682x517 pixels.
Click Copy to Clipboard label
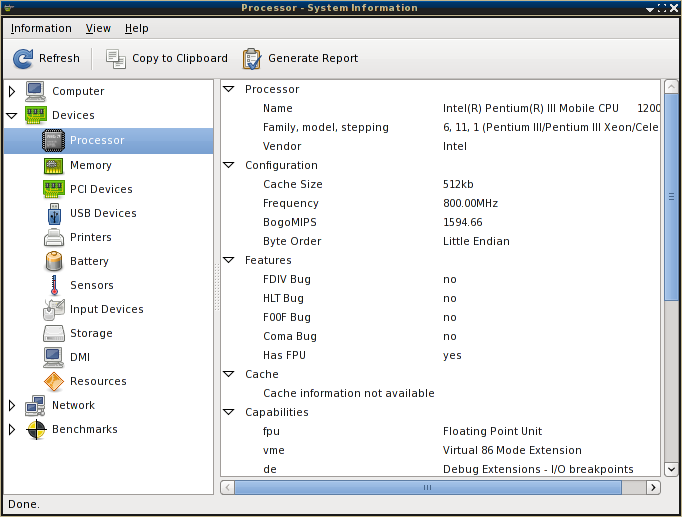click(x=180, y=58)
